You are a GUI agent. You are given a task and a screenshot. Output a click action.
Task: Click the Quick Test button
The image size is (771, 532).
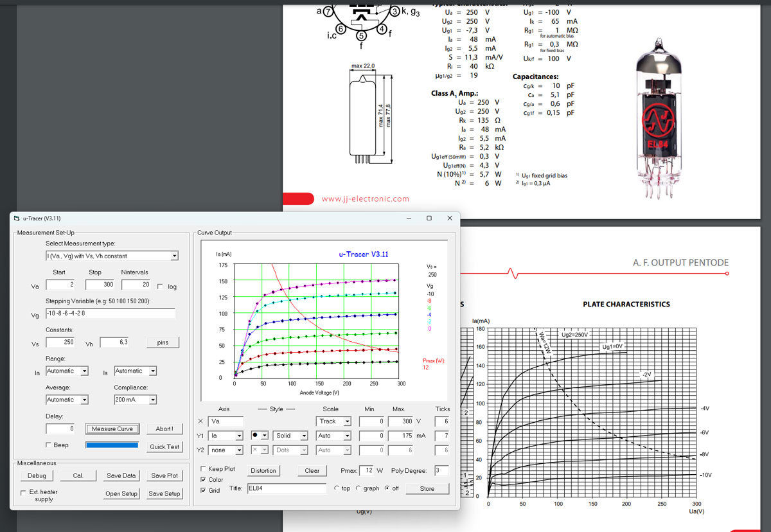tap(164, 447)
